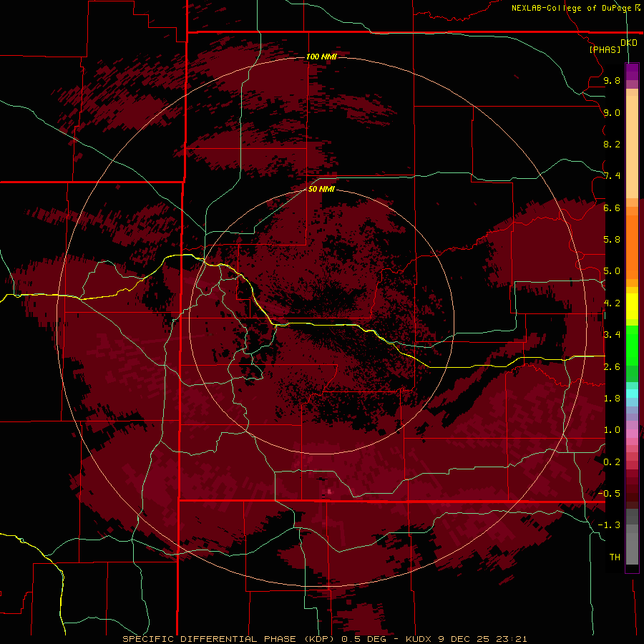
Task: Click the 8.2 scale value
Action: point(612,144)
